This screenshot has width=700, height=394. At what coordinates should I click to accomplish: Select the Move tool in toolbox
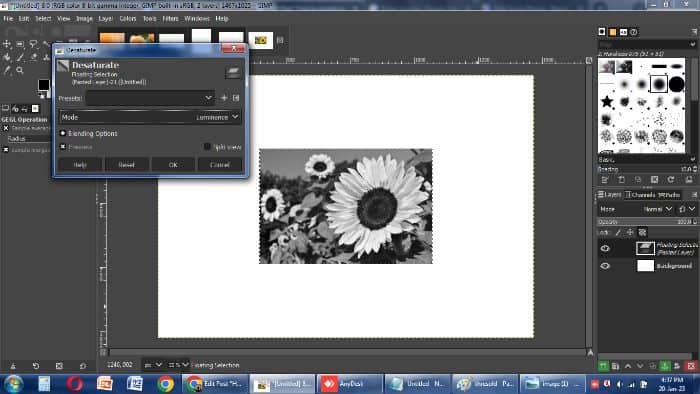(x=7, y=44)
